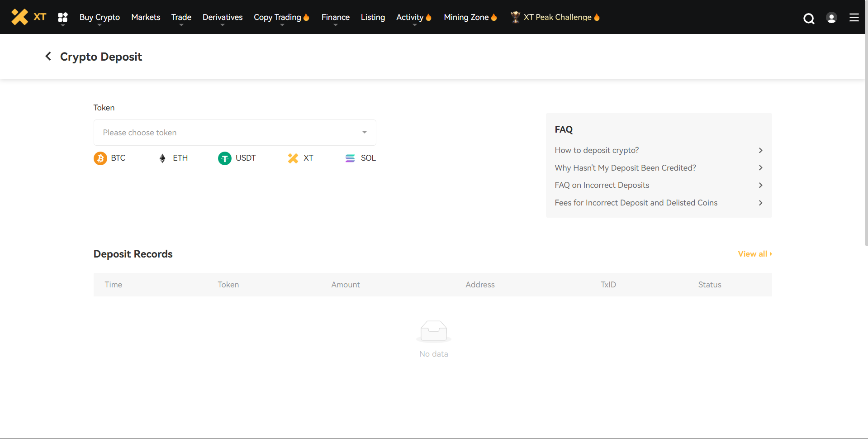Click the XT logo in header
This screenshot has height=439, width=868.
point(28,17)
